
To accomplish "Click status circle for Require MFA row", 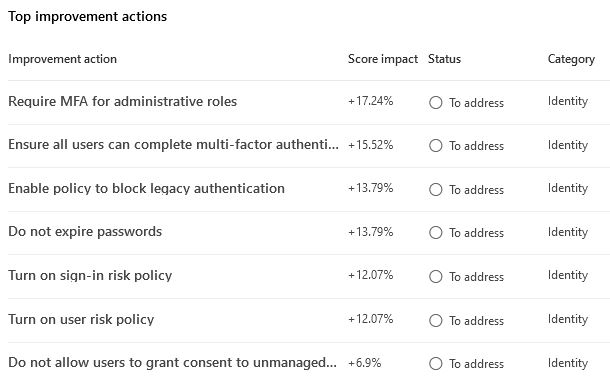I will click(435, 103).
